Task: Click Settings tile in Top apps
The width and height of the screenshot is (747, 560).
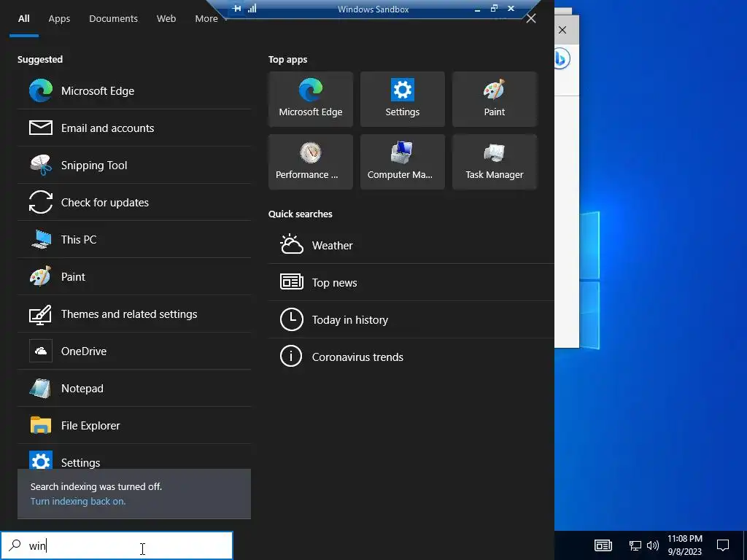Action: (x=403, y=99)
